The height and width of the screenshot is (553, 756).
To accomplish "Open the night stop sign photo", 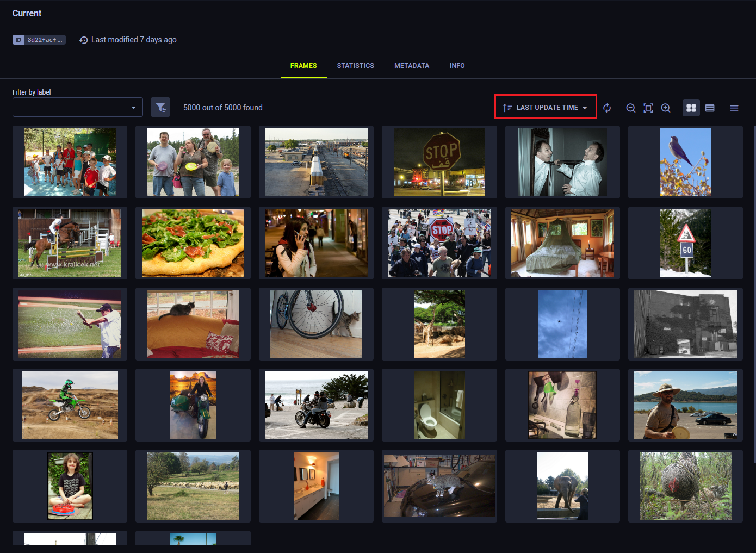I will coord(439,162).
